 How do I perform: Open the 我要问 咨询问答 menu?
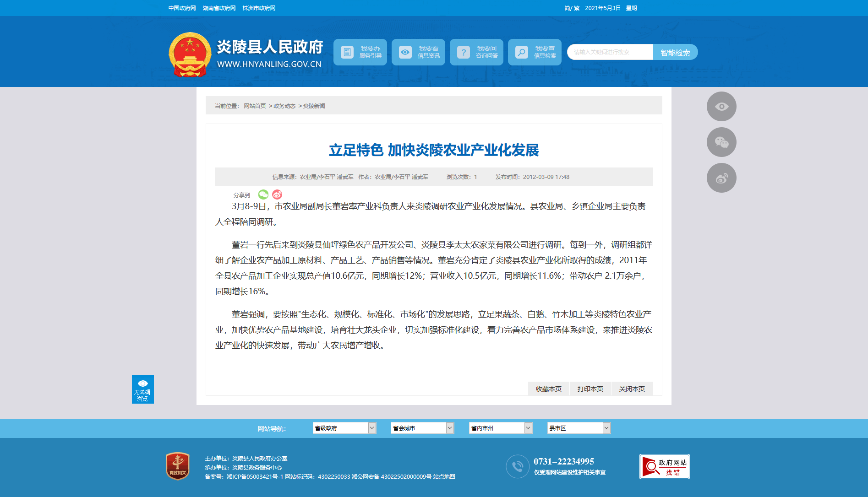click(x=476, y=52)
